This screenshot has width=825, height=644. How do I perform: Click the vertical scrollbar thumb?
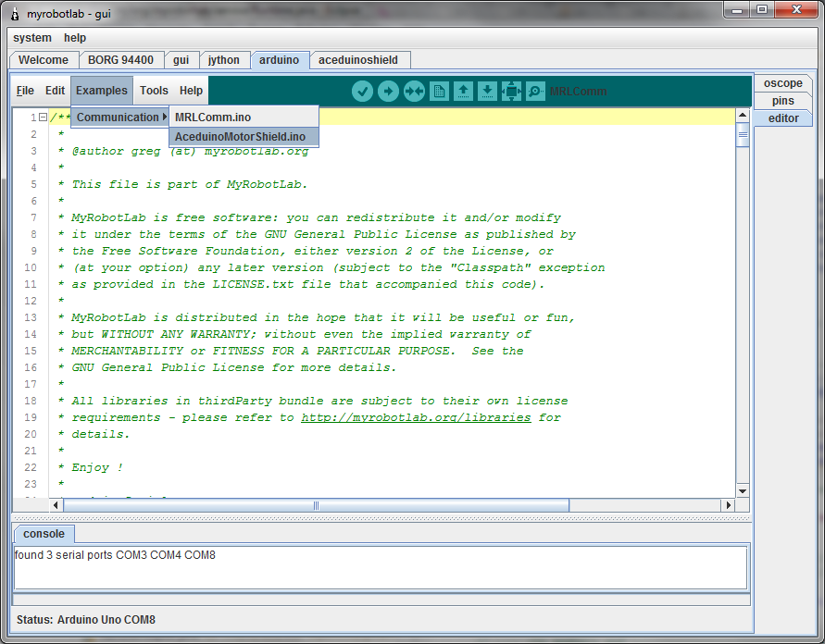coord(743,134)
